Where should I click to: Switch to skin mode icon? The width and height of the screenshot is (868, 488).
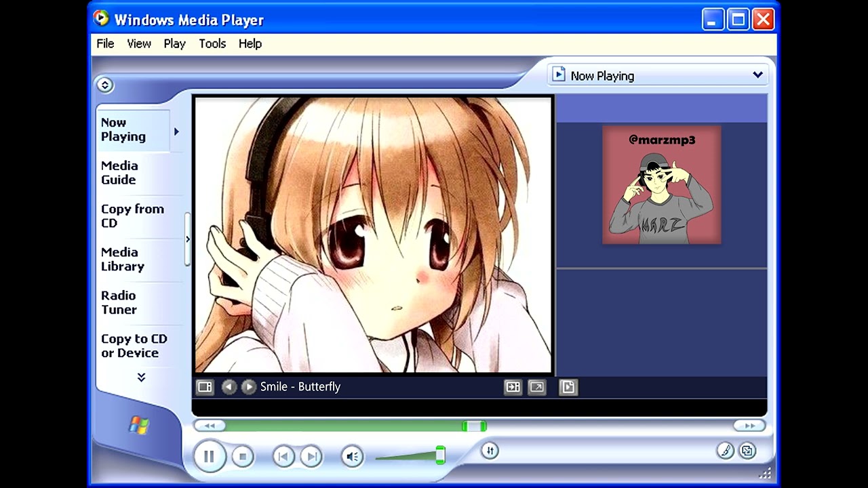click(x=747, y=451)
